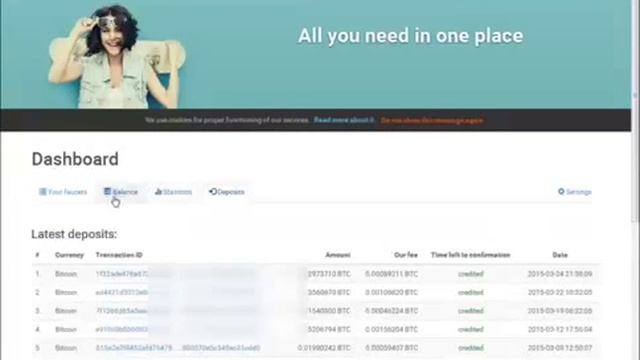Switch to the Balance tab

(x=121, y=192)
